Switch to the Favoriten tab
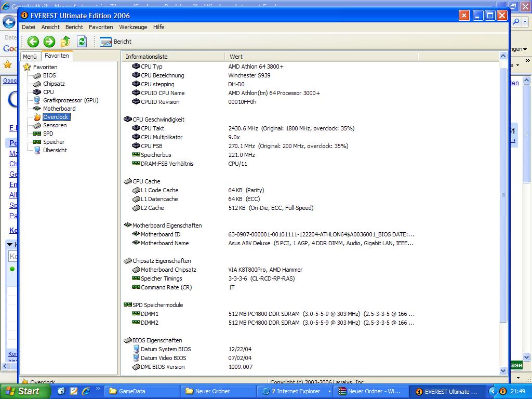 [x=57, y=56]
